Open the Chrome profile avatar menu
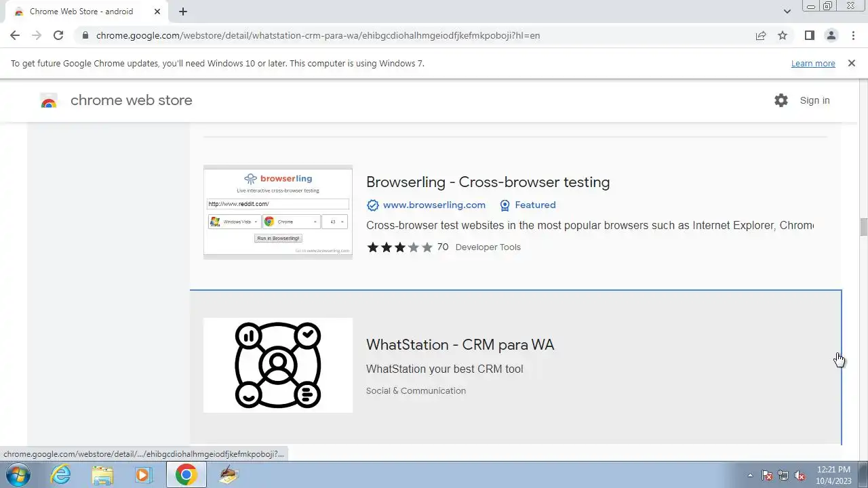This screenshot has width=868, height=488. [x=831, y=35]
